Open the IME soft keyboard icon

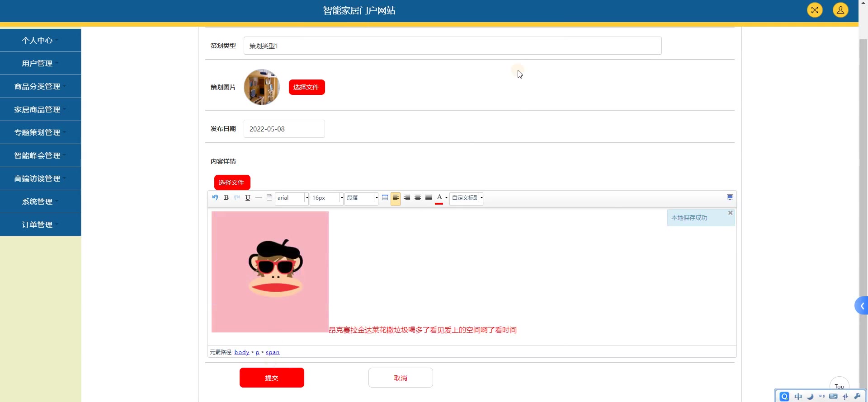(x=833, y=396)
